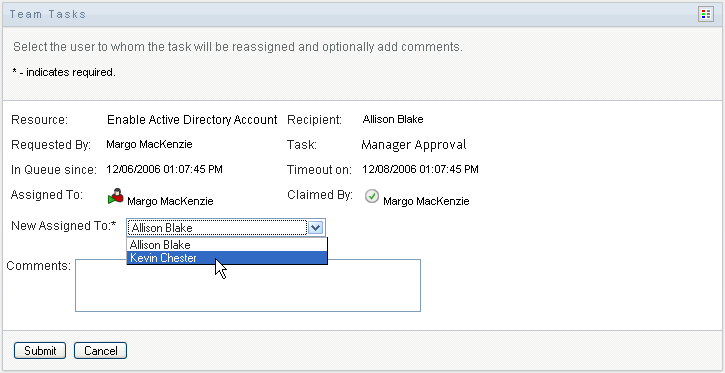Click the task value Manager Approval
The image size is (725, 373).
pyautogui.click(x=413, y=145)
